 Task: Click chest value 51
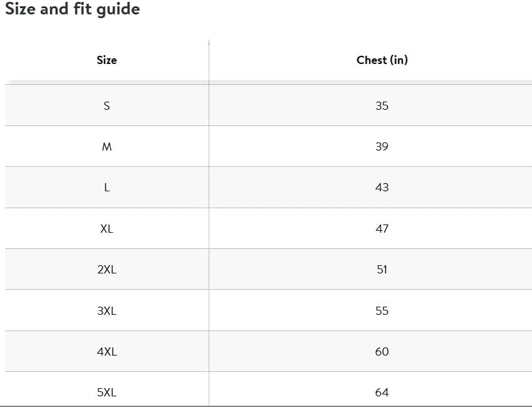pos(382,270)
